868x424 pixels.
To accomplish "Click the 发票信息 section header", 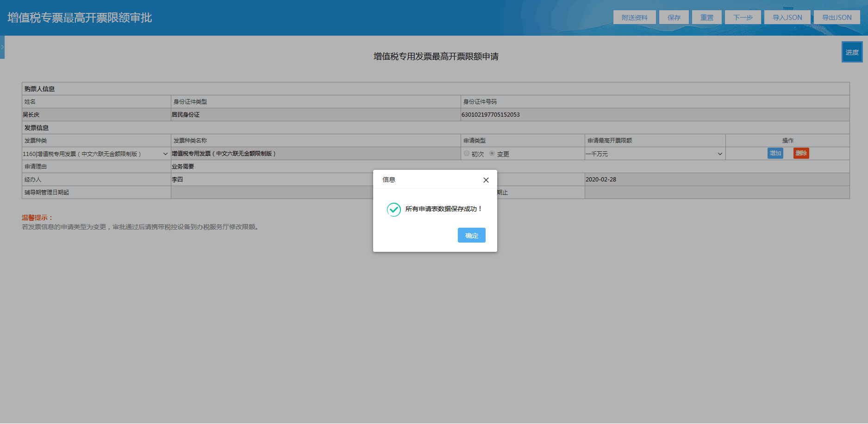I will pyautogui.click(x=37, y=128).
